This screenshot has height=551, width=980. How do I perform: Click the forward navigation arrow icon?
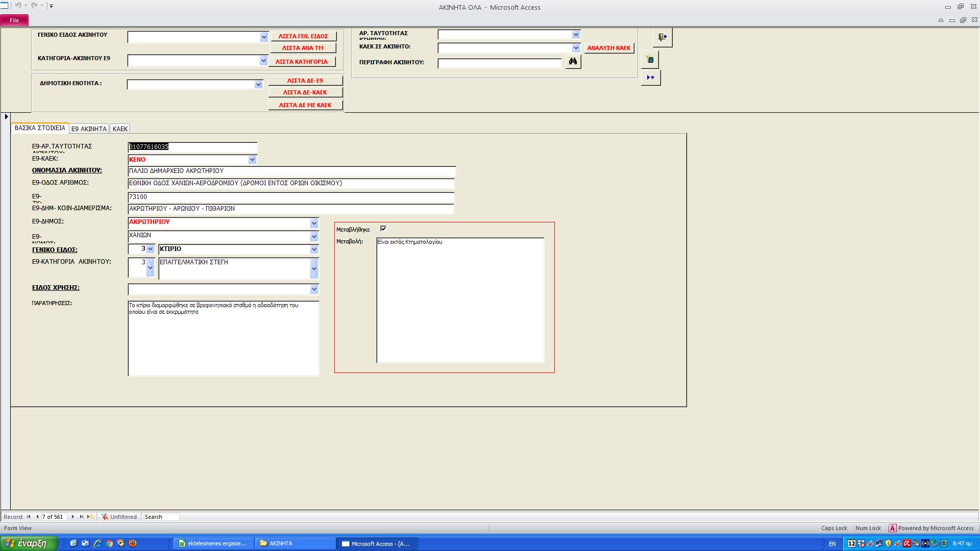pos(72,517)
